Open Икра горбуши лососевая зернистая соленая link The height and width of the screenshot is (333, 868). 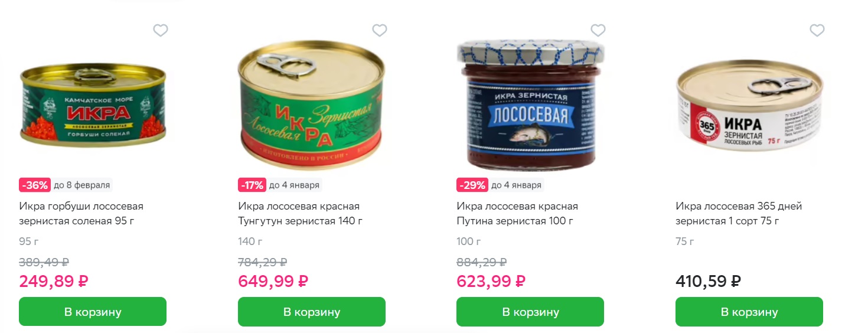click(x=81, y=214)
